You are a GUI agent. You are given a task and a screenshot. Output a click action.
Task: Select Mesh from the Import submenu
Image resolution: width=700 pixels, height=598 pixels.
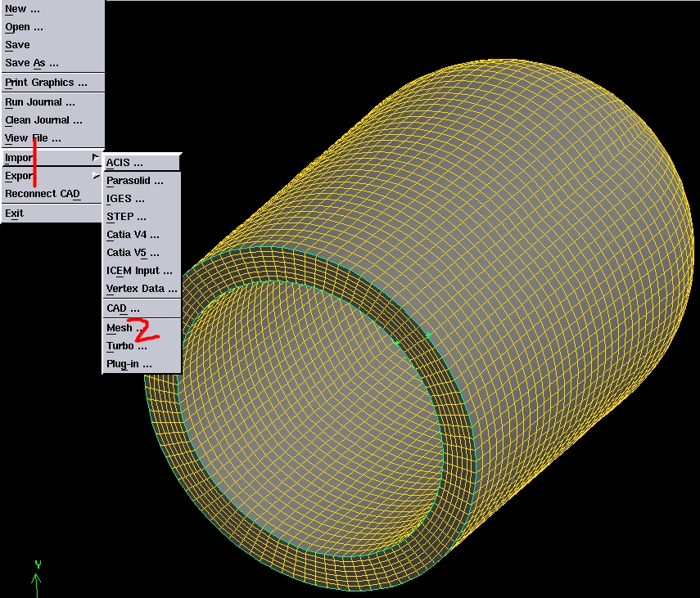pos(120,328)
